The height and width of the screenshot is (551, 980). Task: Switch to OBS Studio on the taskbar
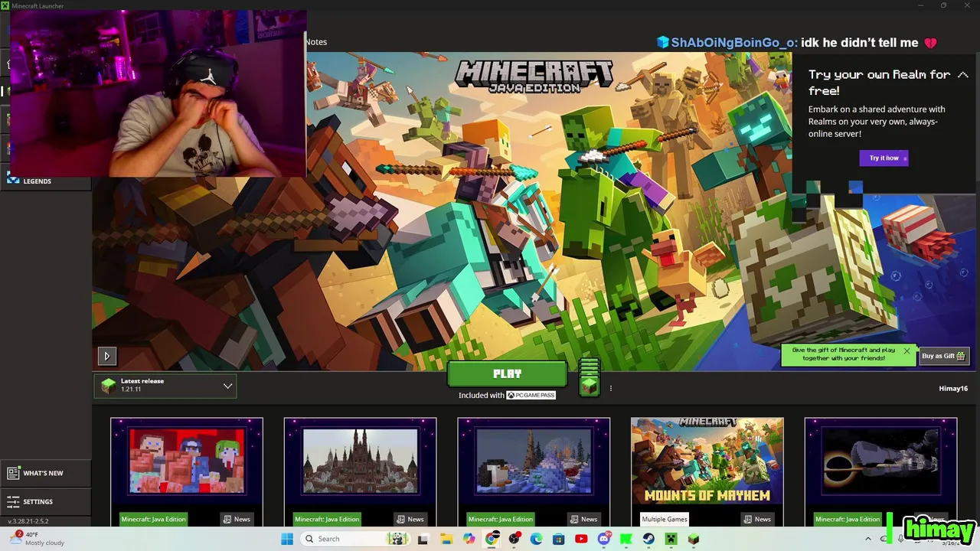tap(514, 539)
